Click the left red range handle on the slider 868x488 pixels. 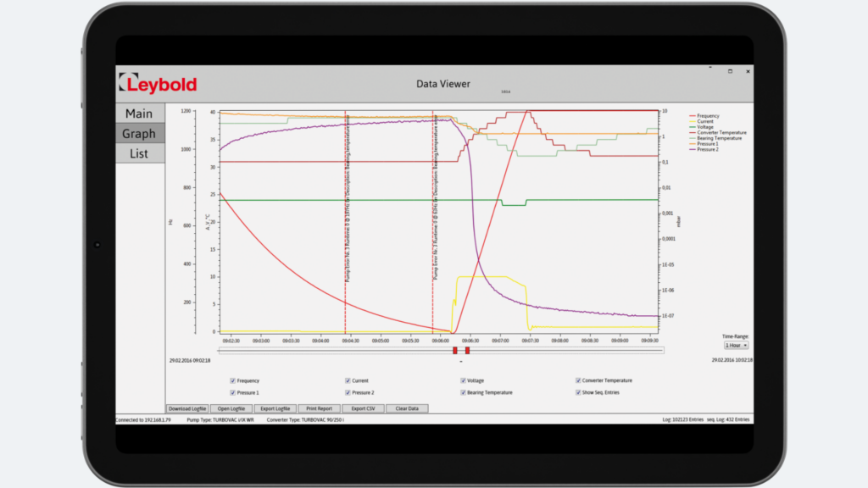[455, 350]
